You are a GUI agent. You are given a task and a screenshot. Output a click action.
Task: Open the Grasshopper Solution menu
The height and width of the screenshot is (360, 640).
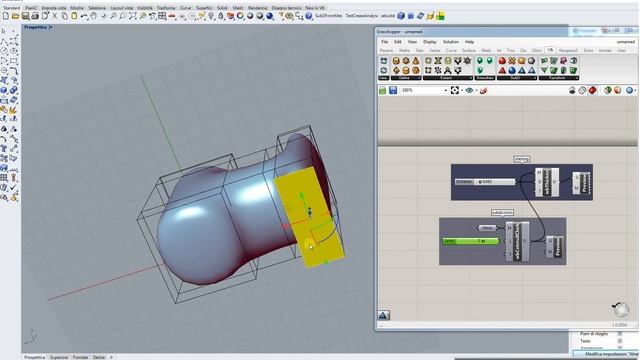pyautogui.click(x=451, y=42)
